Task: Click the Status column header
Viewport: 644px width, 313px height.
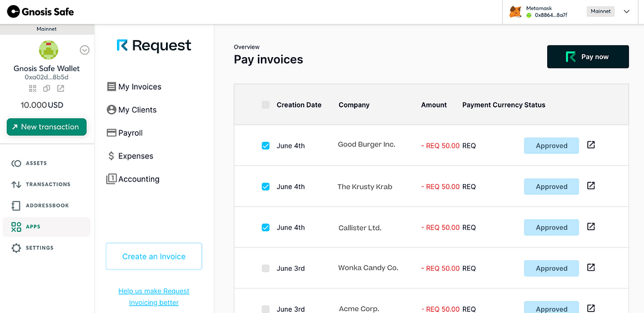Action: (x=535, y=105)
